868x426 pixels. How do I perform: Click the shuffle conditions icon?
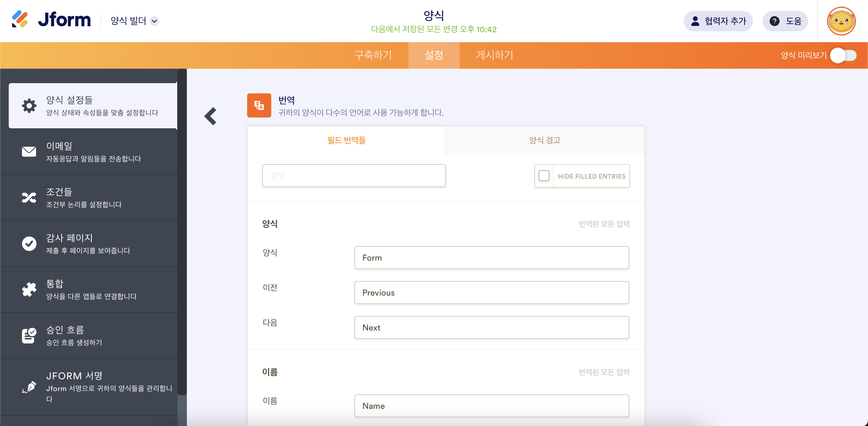(x=29, y=198)
